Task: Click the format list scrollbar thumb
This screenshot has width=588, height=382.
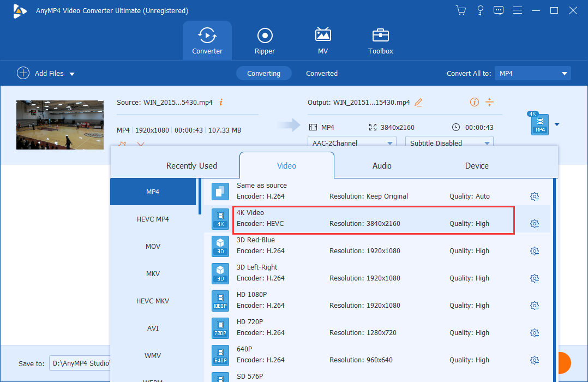Action: [x=200, y=196]
